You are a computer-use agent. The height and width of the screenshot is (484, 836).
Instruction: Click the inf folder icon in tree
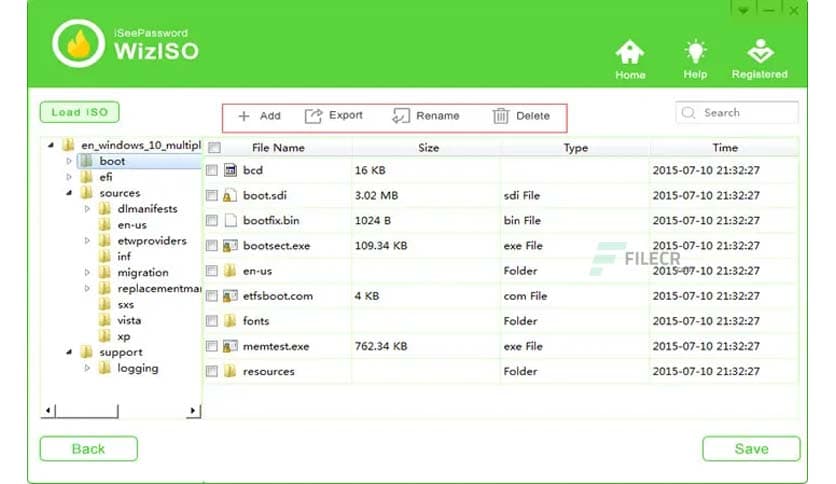105,256
